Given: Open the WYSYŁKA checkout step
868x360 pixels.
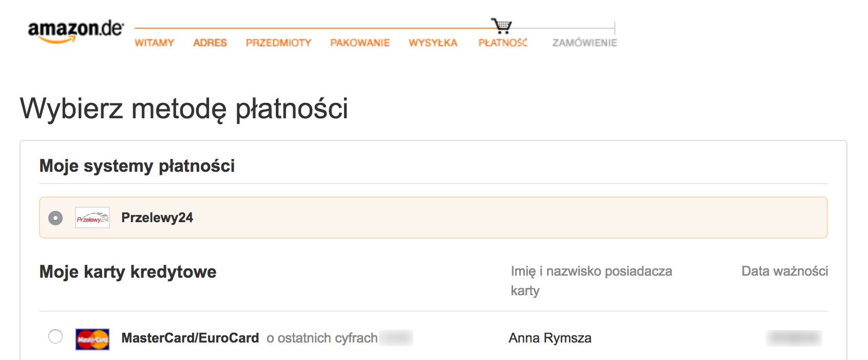Looking at the screenshot, I should pyautogui.click(x=433, y=43).
